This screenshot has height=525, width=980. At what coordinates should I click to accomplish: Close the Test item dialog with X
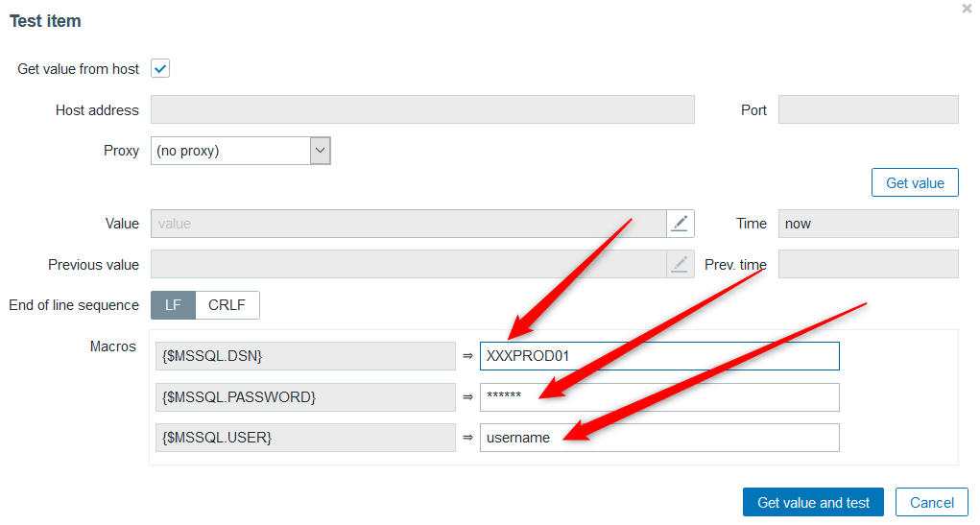(x=967, y=9)
